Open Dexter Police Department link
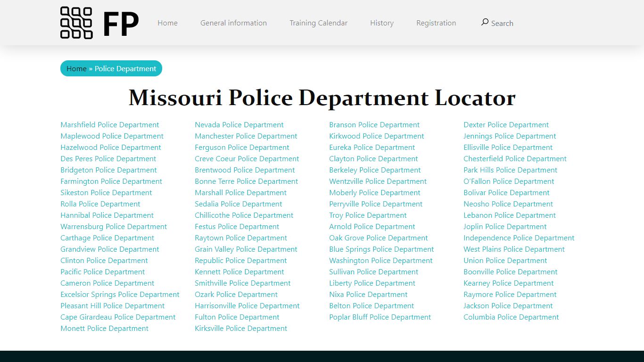This screenshot has width=644, height=362. tap(506, 125)
